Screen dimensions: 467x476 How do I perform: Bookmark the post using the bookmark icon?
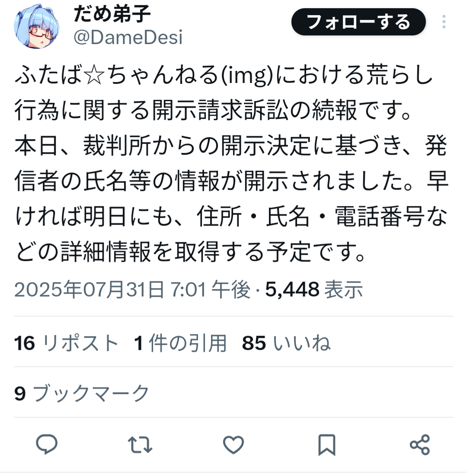[x=327, y=445]
